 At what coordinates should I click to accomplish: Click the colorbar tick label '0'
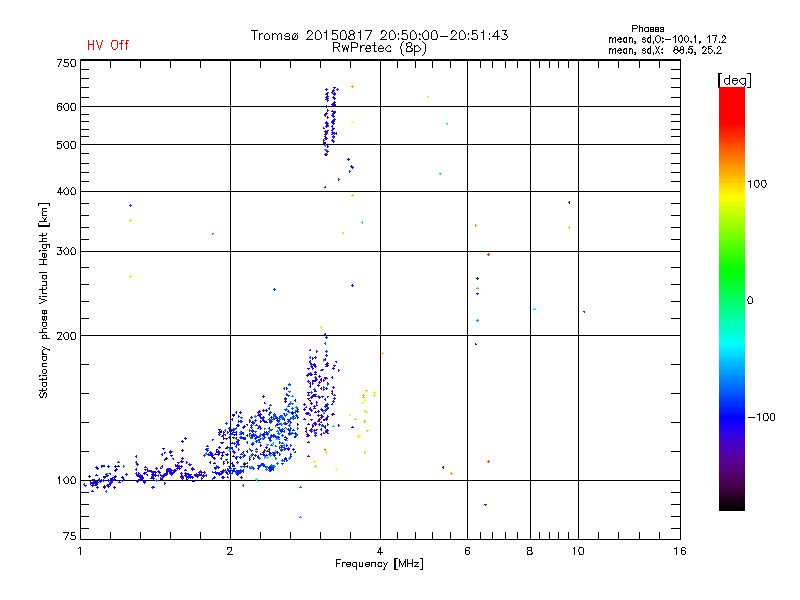pyautogui.click(x=750, y=301)
